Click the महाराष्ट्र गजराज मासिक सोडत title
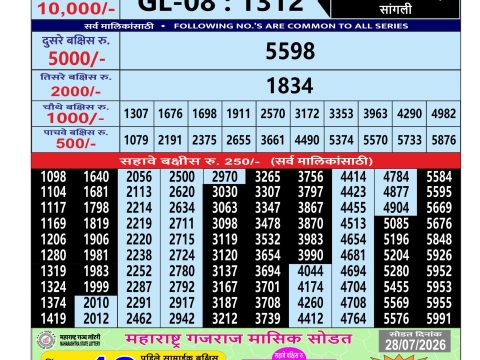 click(238, 339)
